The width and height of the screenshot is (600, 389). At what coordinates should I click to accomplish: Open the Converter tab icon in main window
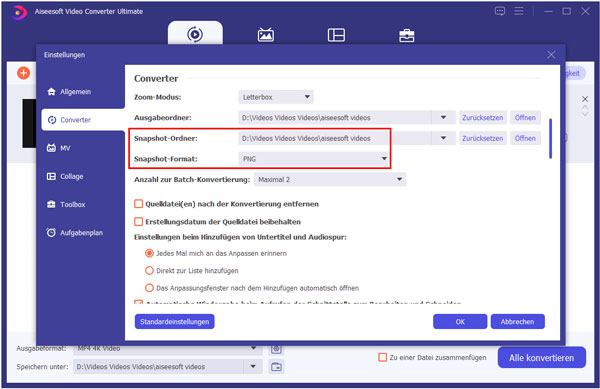[195, 34]
